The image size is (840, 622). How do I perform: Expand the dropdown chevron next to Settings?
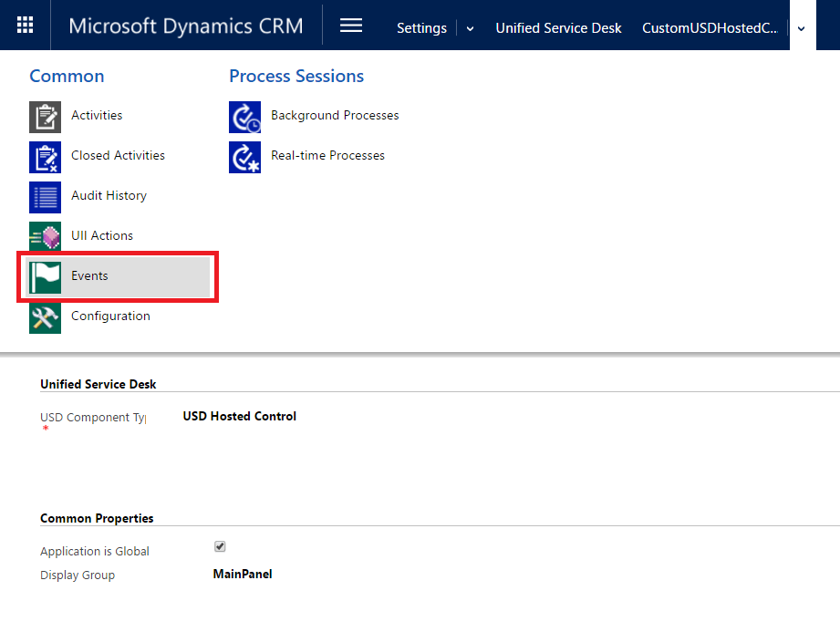click(x=471, y=28)
